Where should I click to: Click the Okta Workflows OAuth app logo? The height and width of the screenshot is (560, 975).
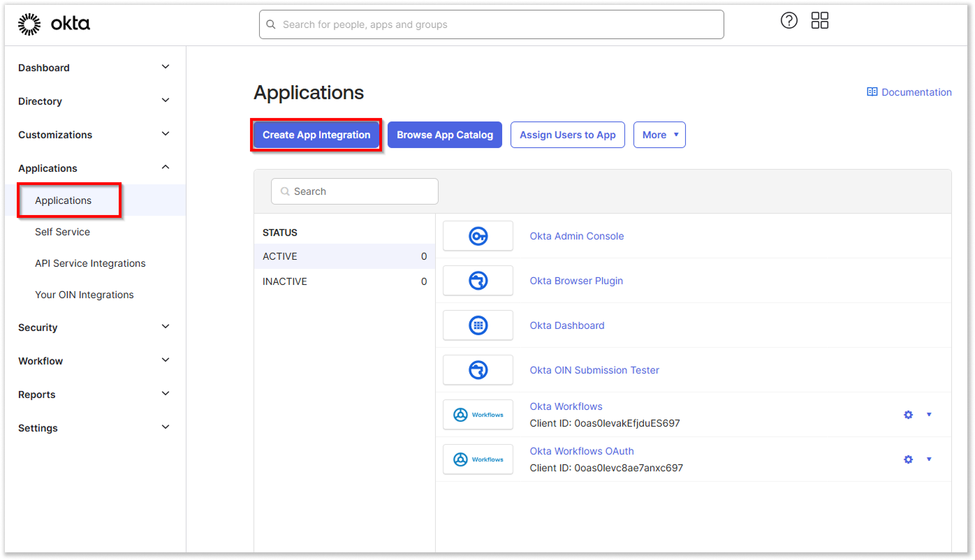478,459
